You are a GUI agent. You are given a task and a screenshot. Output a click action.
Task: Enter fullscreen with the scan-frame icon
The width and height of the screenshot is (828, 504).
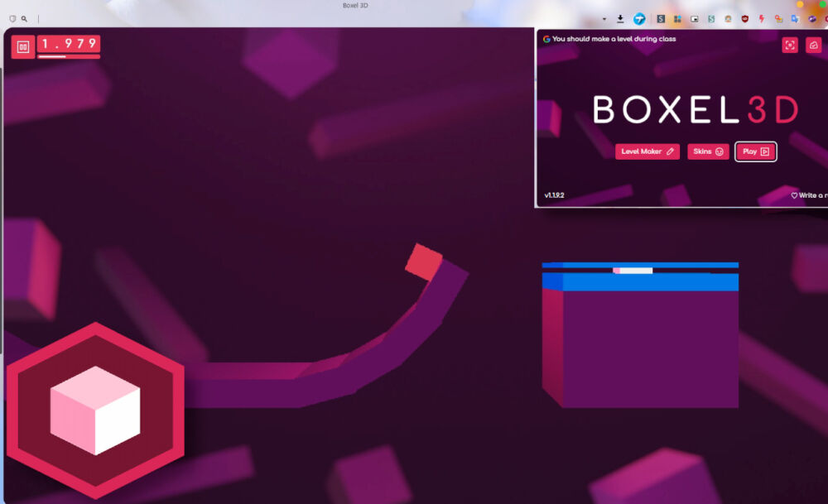[790, 45]
